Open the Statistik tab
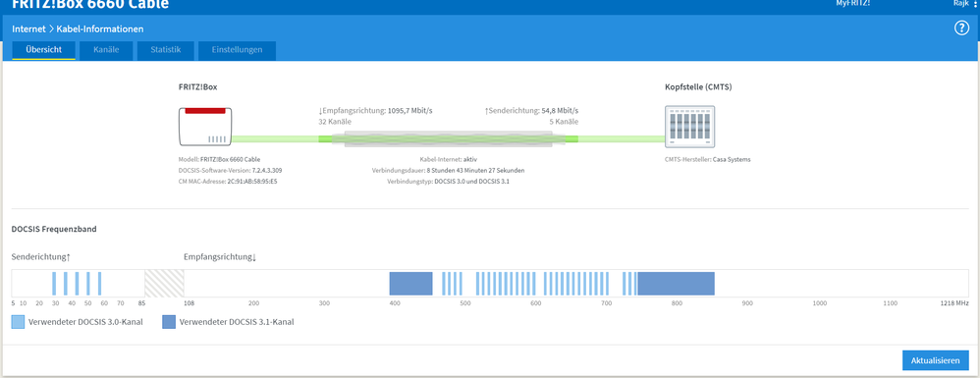Viewport: 980px width, 378px height. click(x=166, y=50)
